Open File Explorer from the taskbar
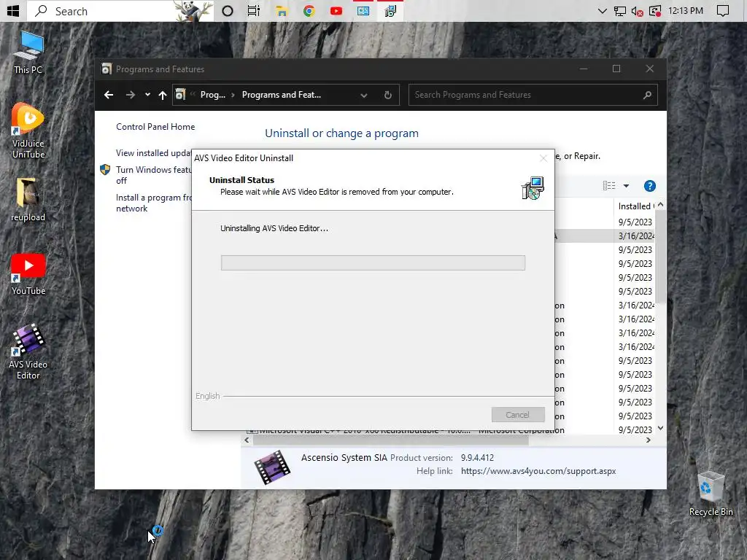 coord(282,10)
